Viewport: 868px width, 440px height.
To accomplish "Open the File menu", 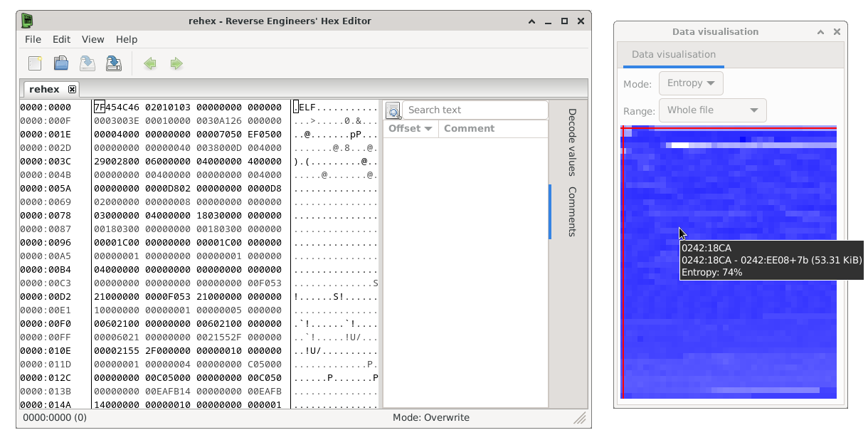I will (33, 39).
